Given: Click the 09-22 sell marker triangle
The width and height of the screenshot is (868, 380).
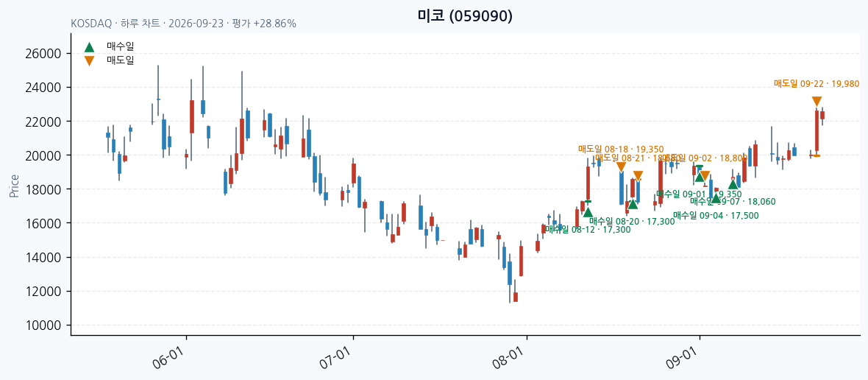Looking at the screenshot, I should [x=817, y=102].
